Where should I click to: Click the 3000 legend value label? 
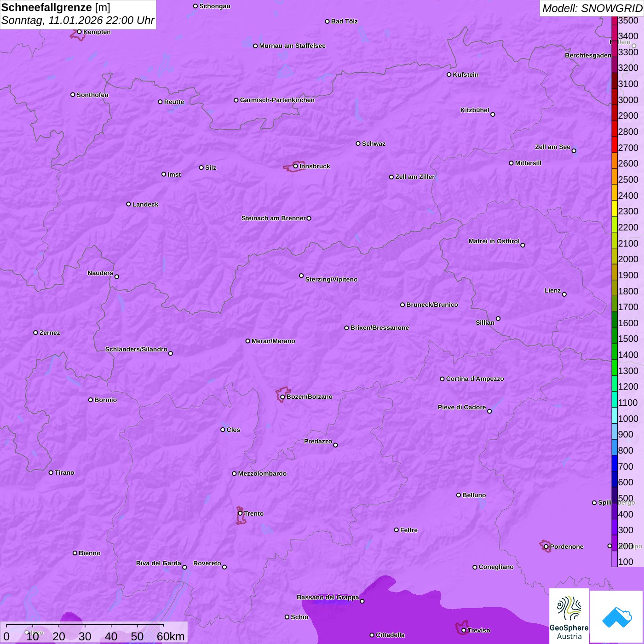pyautogui.click(x=628, y=100)
